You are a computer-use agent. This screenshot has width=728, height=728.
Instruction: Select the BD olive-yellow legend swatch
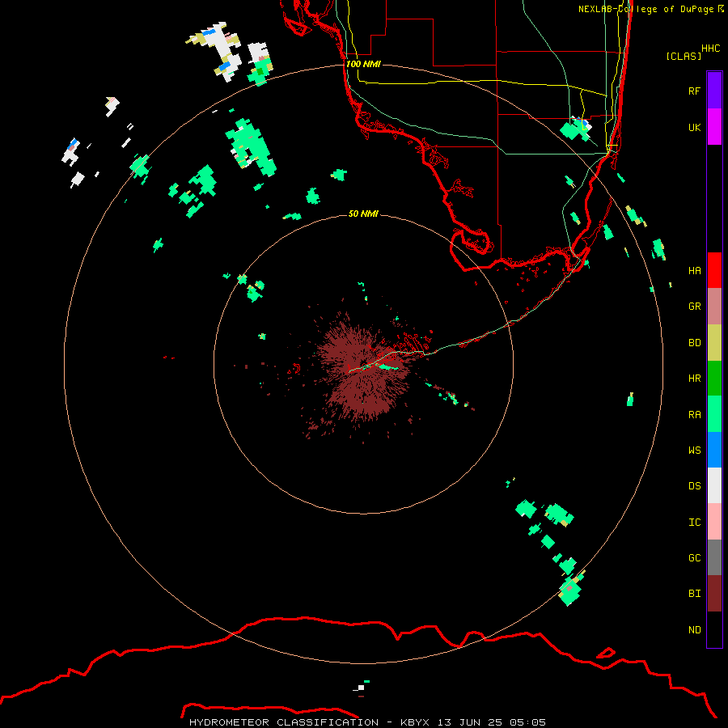click(714, 343)
